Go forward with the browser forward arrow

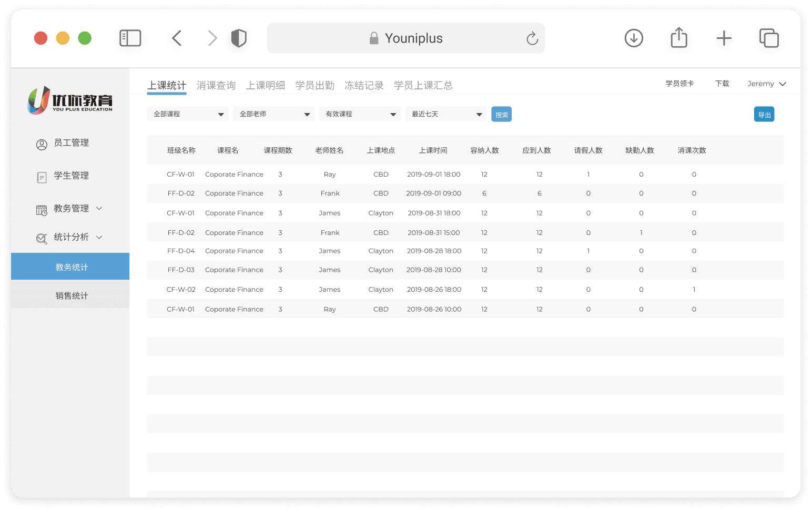point(212,38)
